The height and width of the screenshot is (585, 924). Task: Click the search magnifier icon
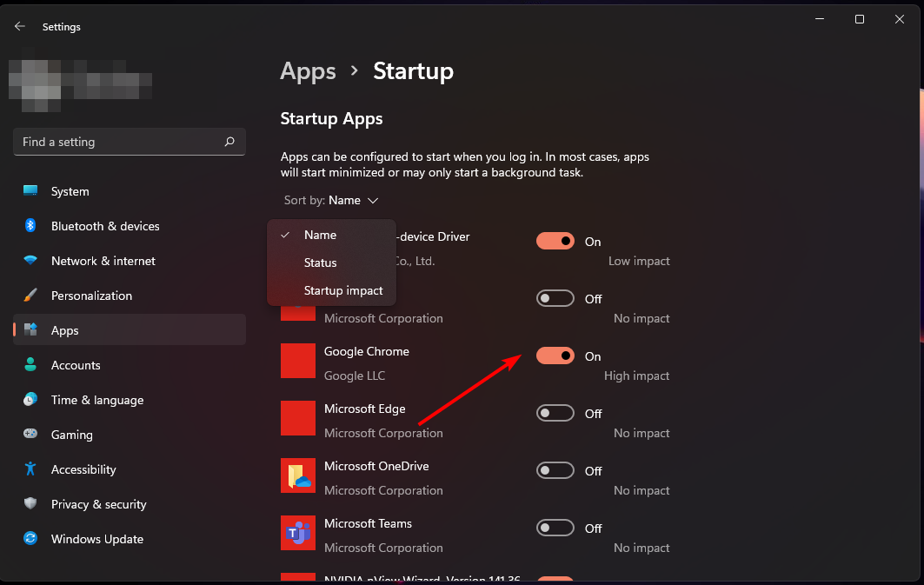229,142
